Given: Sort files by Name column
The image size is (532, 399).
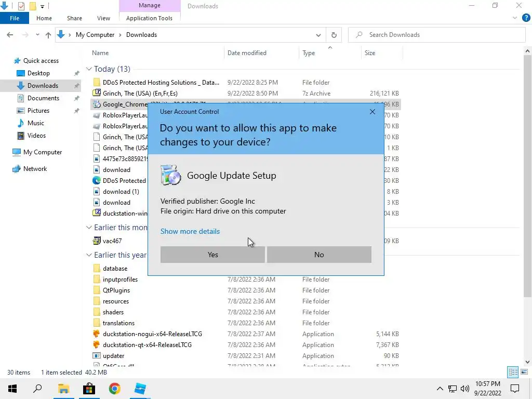Looking at the screenshot, I should point(100,53).
